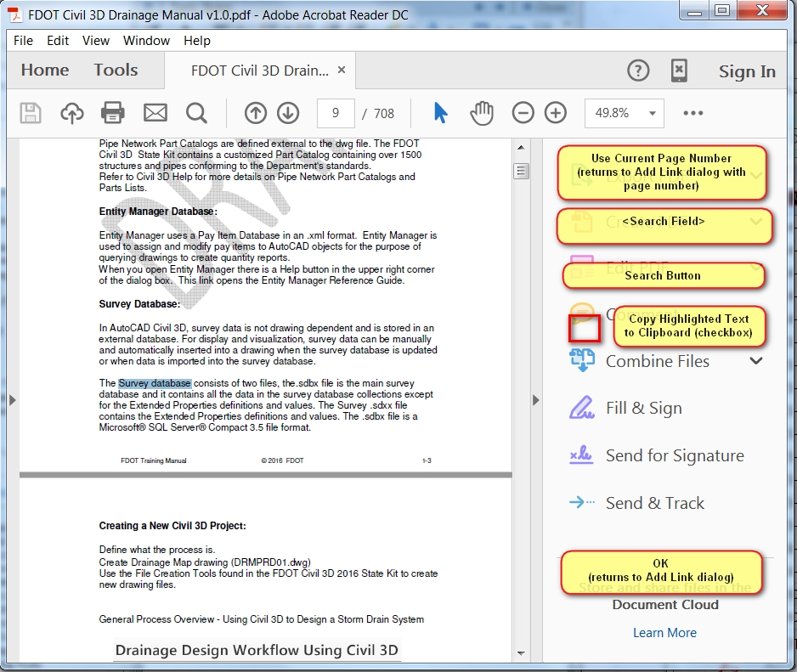
Task: Click the Learn More link
Action: tap(664, 633)
